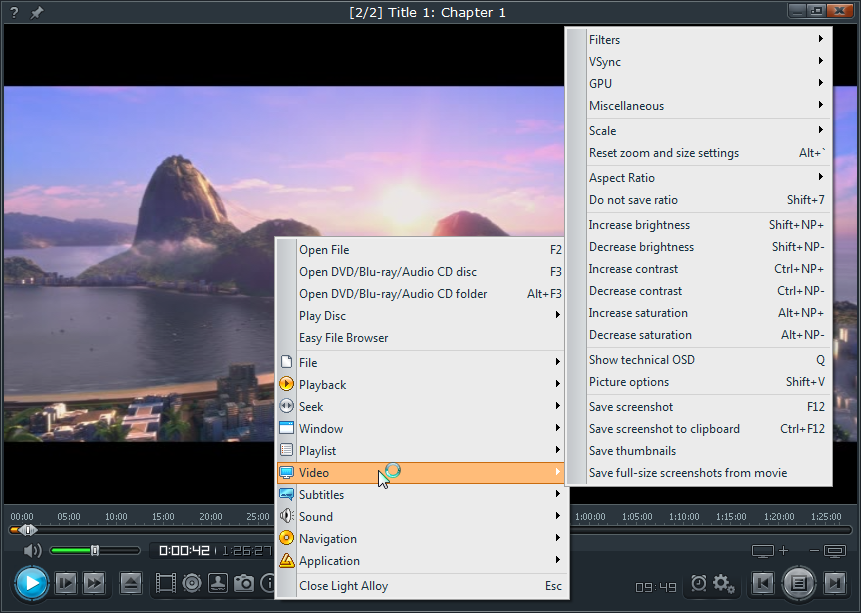
Task: Click the 09:49 clock display
Action: pyautogui.click(x=656, y=587)
